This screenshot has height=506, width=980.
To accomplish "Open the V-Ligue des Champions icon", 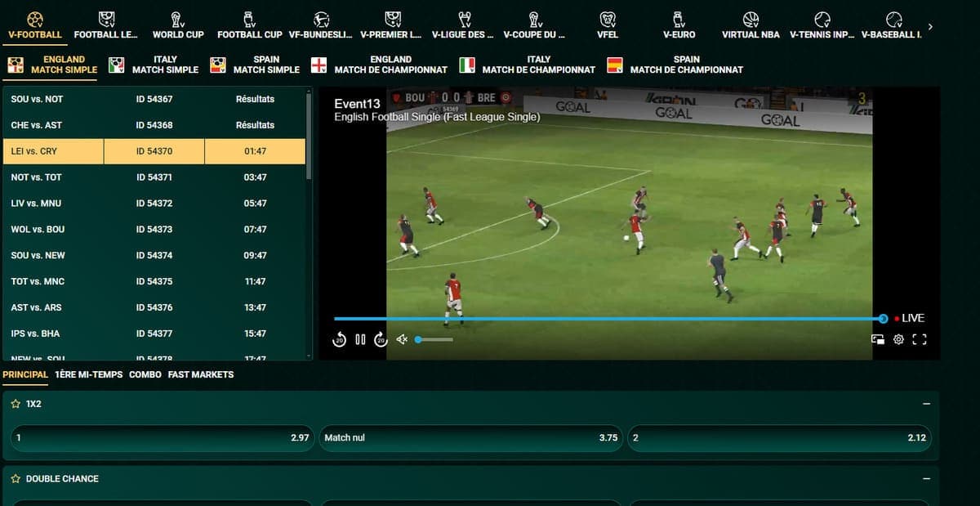I will coord(464,19).
